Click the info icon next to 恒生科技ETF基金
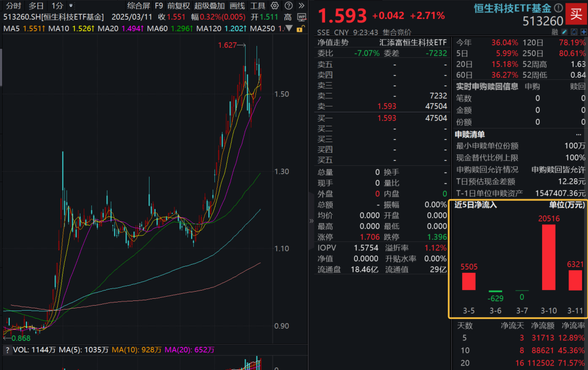Viewport: 588px width, 370px height. pos(558,8)
